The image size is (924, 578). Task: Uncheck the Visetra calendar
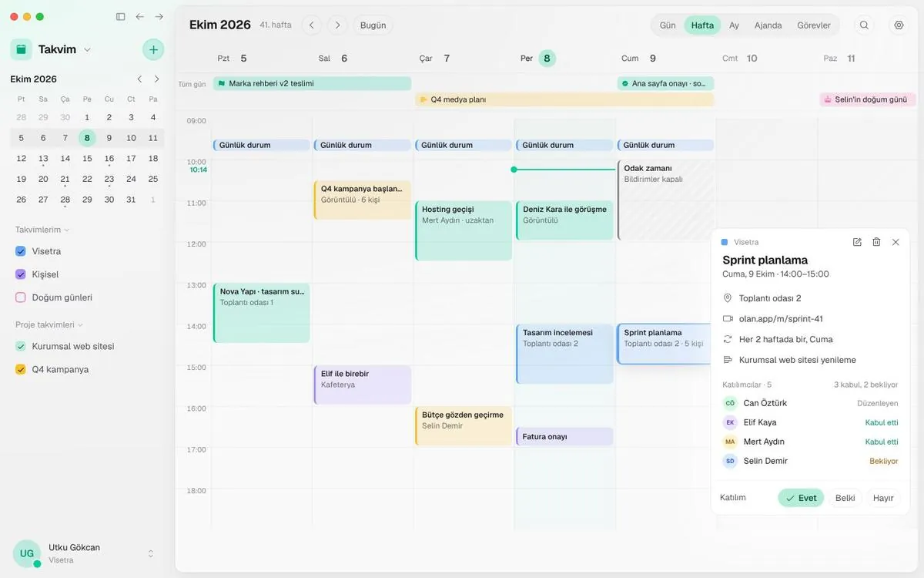pyautogui.click(x=21, y=251)
